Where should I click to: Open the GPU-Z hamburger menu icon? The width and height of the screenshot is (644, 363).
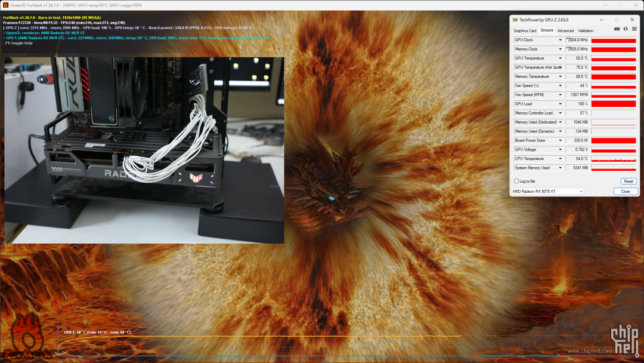[634, 29]
